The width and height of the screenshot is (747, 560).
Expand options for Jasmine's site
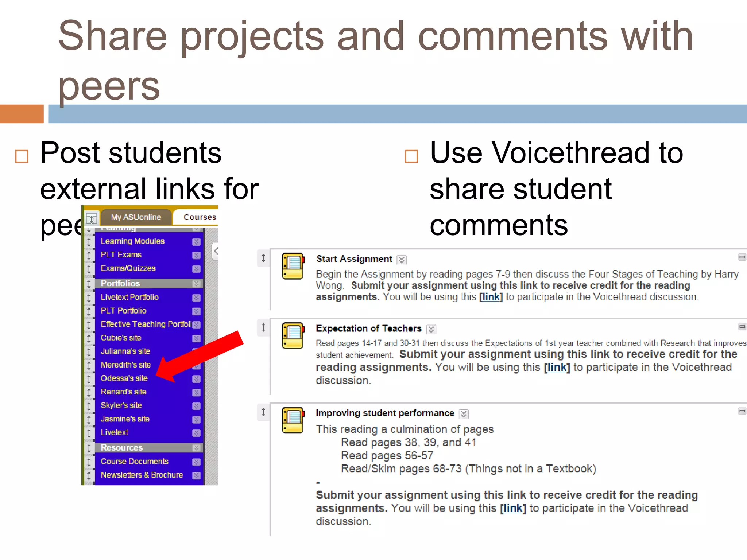point(196,419)
